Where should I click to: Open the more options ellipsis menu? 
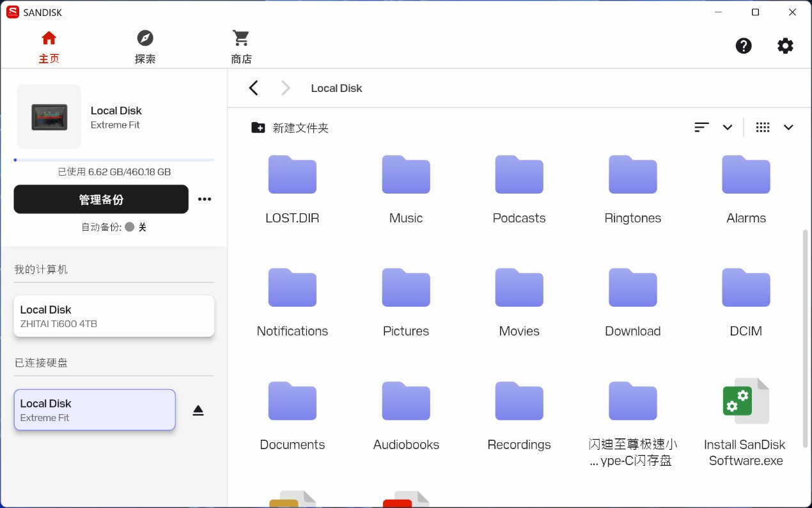coord(205,199)
